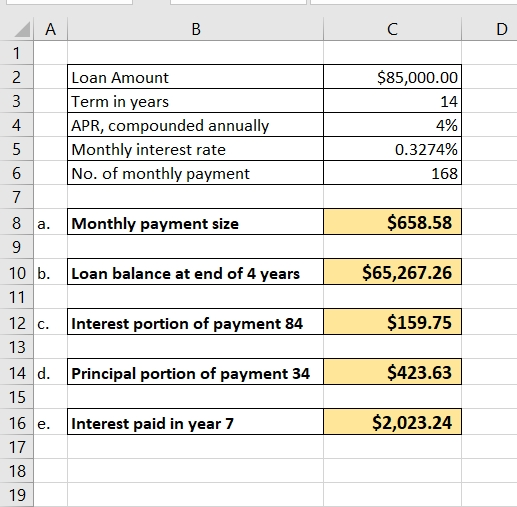Click the "Loan Amount" cell
517x507 pixels.
tap(195, 77)
